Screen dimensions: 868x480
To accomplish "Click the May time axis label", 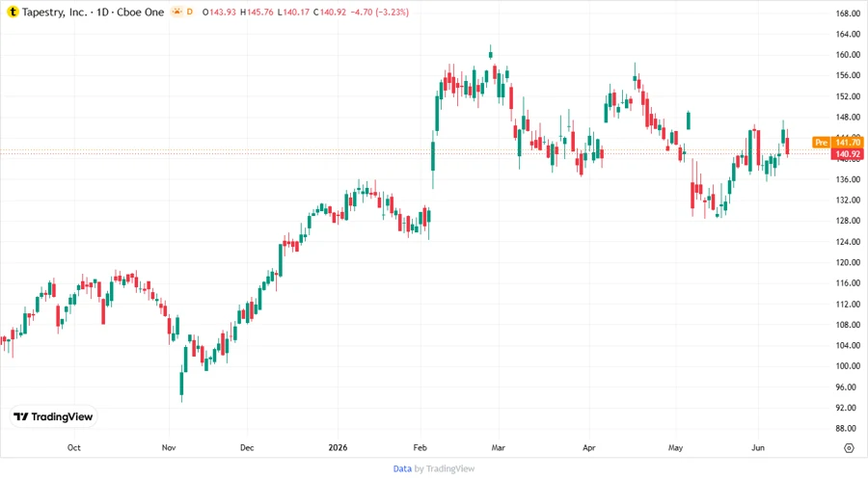I will tap(675, 448).
